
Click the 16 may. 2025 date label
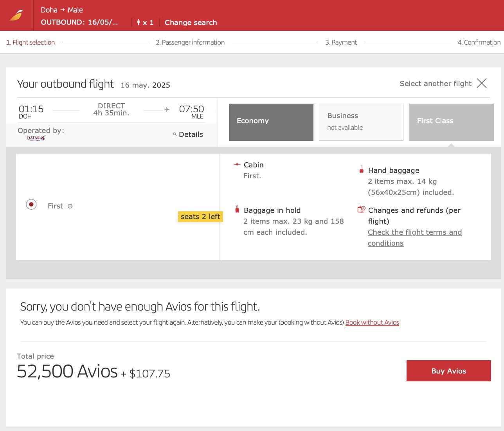[145, 85]
